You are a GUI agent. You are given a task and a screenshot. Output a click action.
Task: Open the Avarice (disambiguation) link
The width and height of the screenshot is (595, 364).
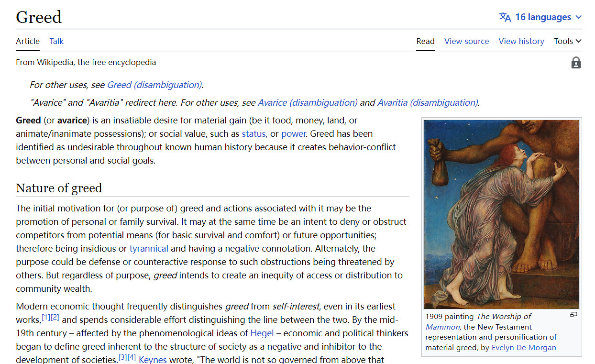[308, 102]
